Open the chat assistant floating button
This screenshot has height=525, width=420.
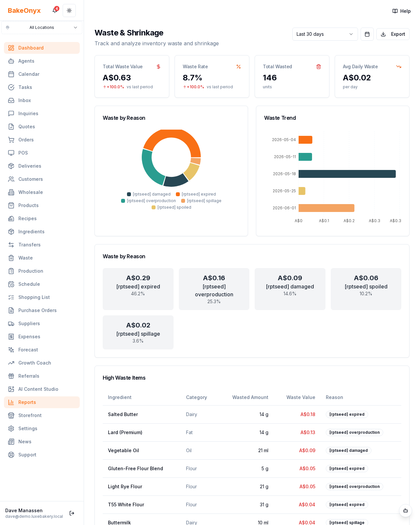coord(406,511)
